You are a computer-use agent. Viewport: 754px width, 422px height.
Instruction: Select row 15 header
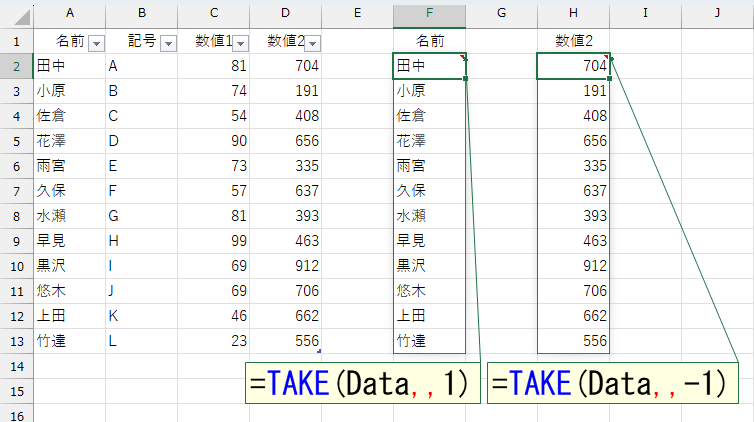click(x=16, y=391)
